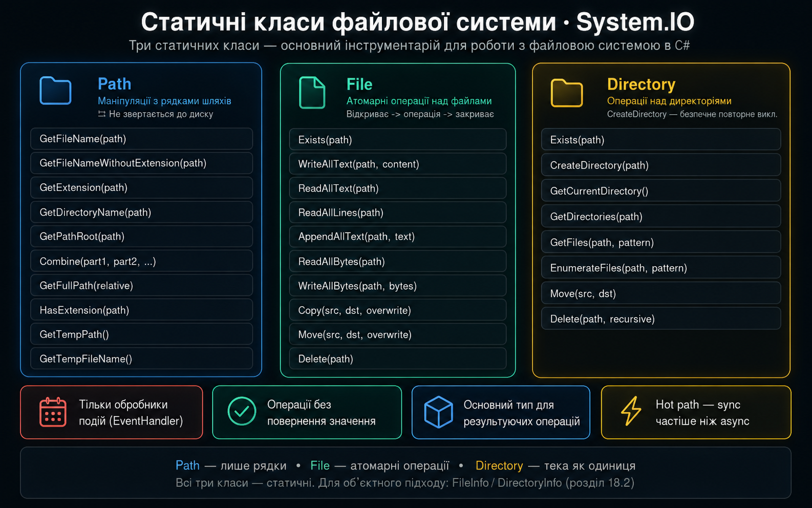Screen dimensions: 812x508
Task: Select GetTempFileName() row
Action: coord(141,358)
